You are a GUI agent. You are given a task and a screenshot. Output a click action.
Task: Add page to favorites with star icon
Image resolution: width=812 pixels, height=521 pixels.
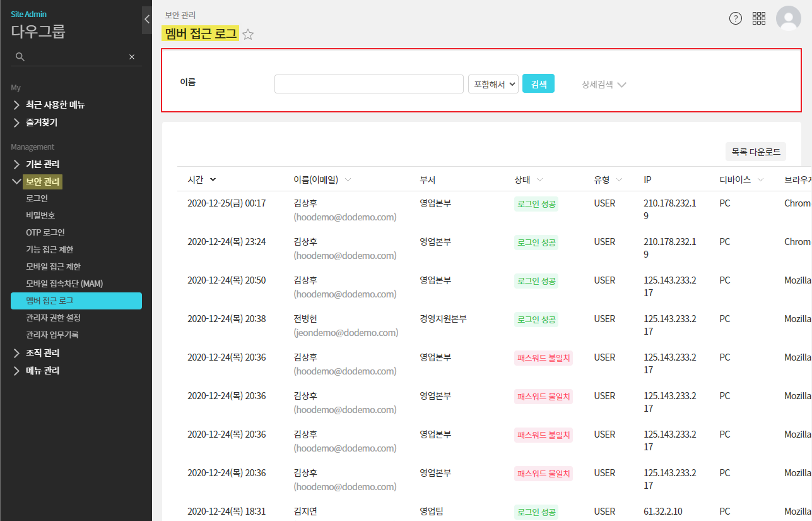click(248, 35)
